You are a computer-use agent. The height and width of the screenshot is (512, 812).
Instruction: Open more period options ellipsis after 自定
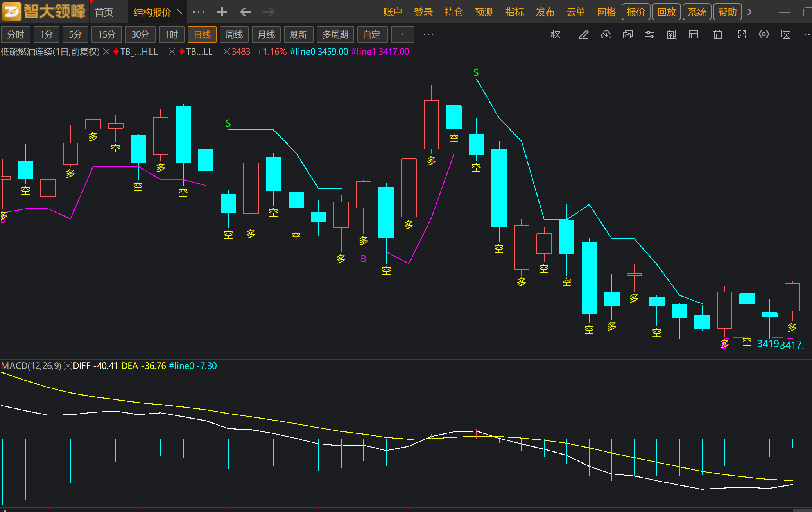(x=428, y=35)
